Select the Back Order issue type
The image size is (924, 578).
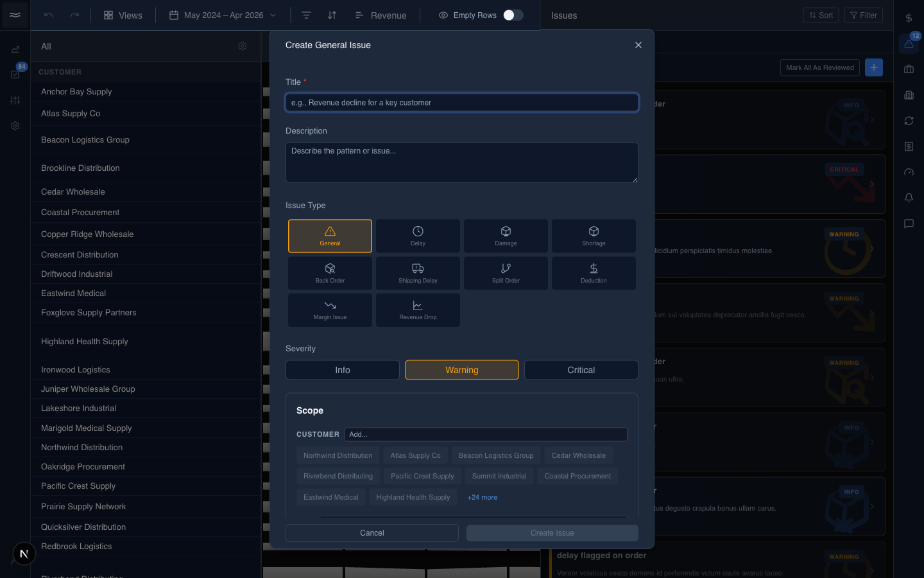coord(330,273)
